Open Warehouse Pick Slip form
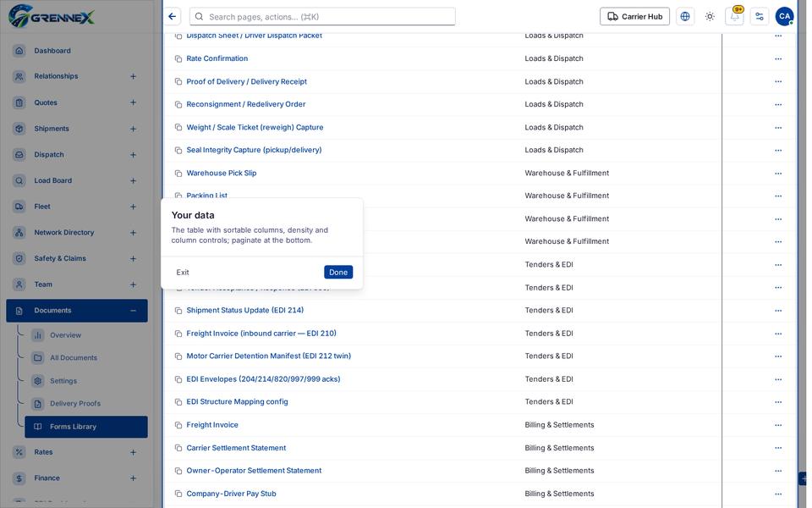 (221, 173)
